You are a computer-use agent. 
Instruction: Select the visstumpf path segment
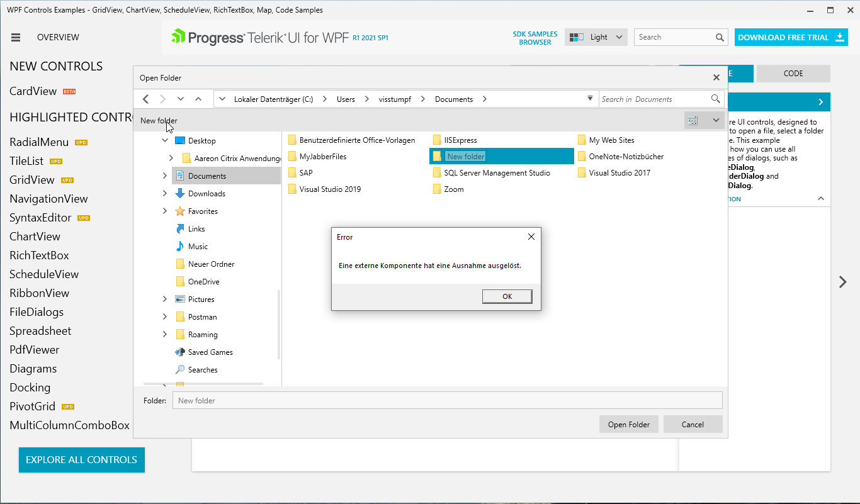394,99
